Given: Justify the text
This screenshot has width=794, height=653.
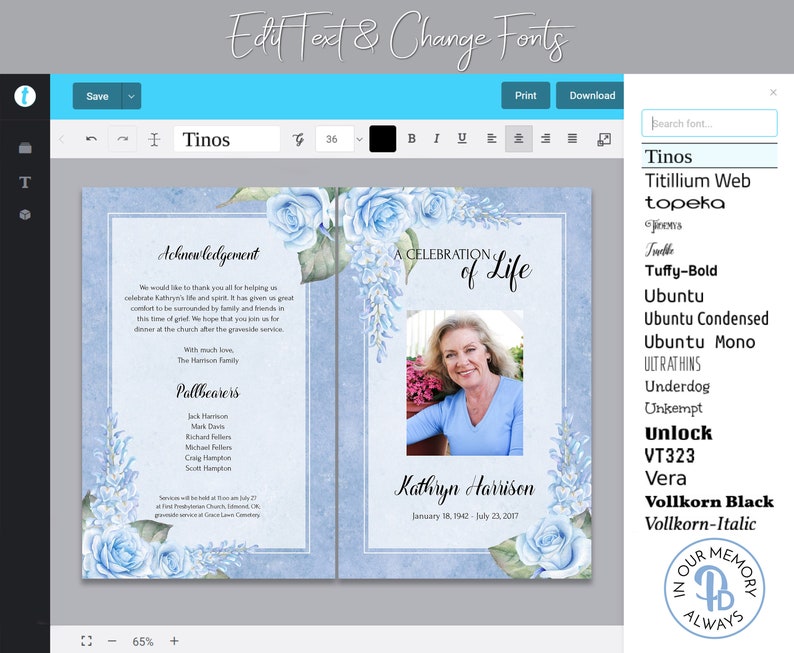Looking at the screenshot, I should 572,139.
